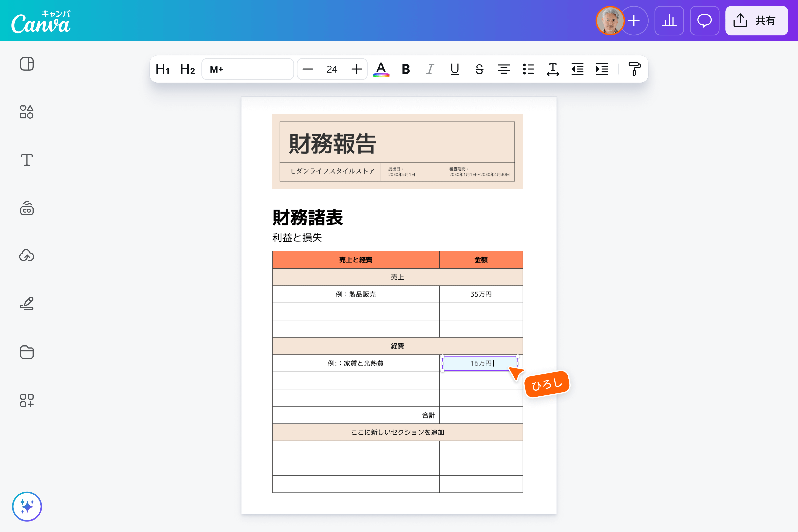This screenshot has width=798, height=532.
Task: Open the text alignment options
Action: click(504, 69)
